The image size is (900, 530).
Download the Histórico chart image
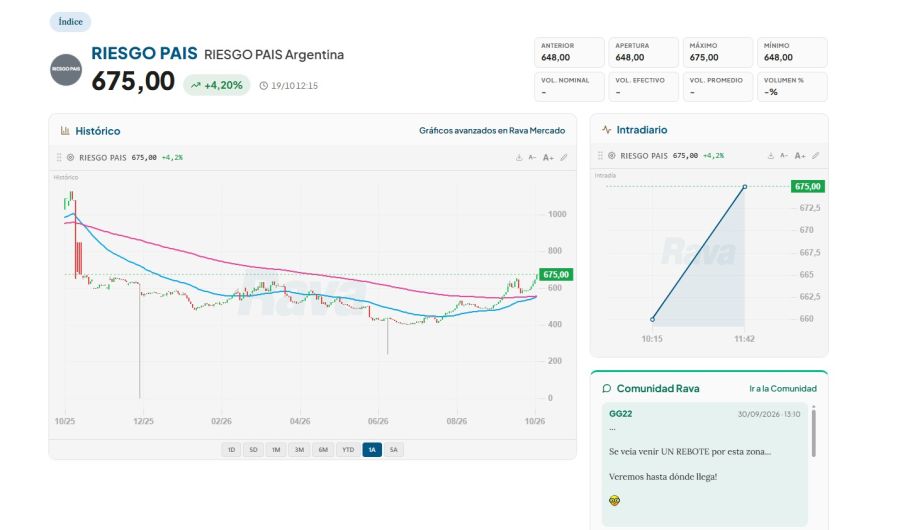click(519, 157)
